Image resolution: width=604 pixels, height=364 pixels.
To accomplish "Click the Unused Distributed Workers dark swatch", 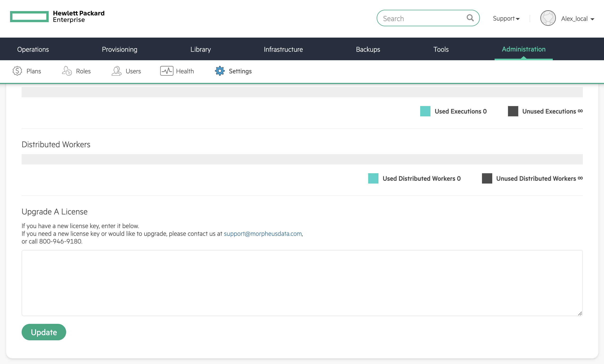I will tap(487, 178).
